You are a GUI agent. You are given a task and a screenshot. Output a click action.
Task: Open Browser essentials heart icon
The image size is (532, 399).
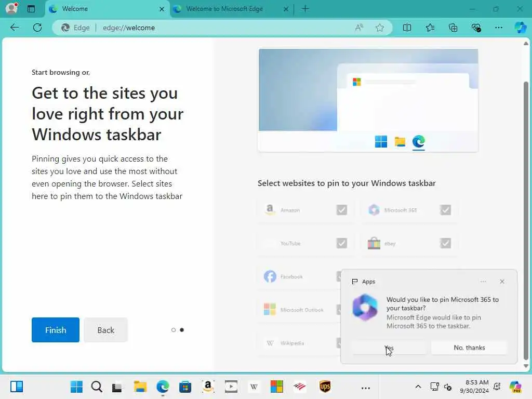coord(476,28)
